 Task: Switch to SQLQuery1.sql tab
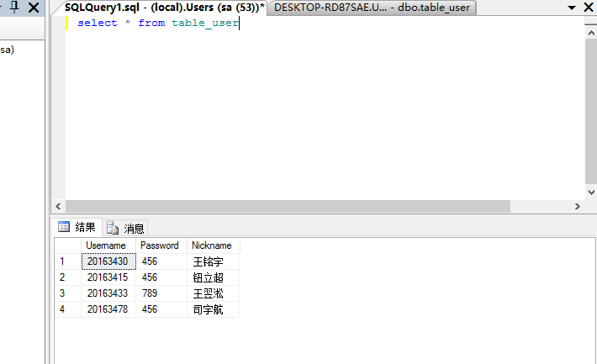click(164, 8)
